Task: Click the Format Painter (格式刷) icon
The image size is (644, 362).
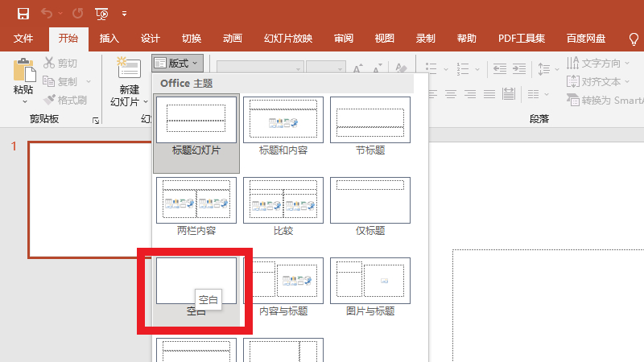Action: click(50, 100)
